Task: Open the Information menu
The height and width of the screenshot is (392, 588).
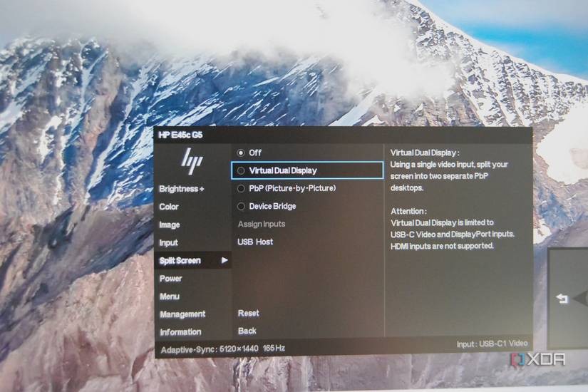Action: click(181, 332)
